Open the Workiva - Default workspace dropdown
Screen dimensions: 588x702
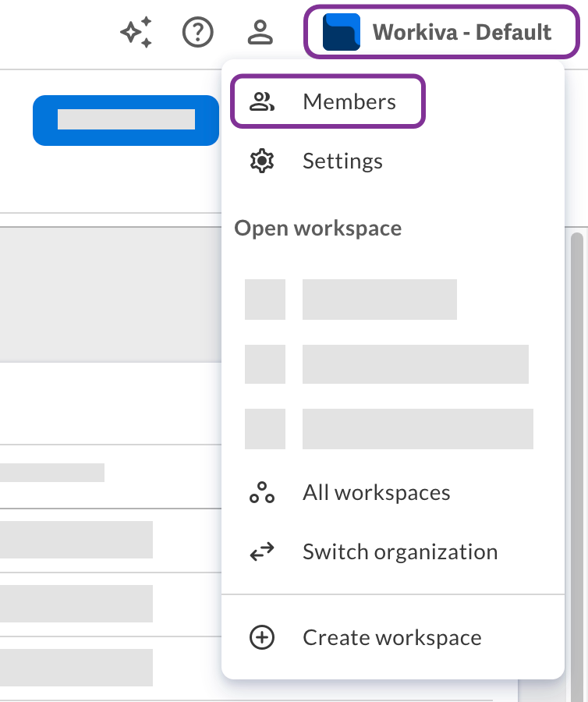pyautogui.click(x=441, y=32)
